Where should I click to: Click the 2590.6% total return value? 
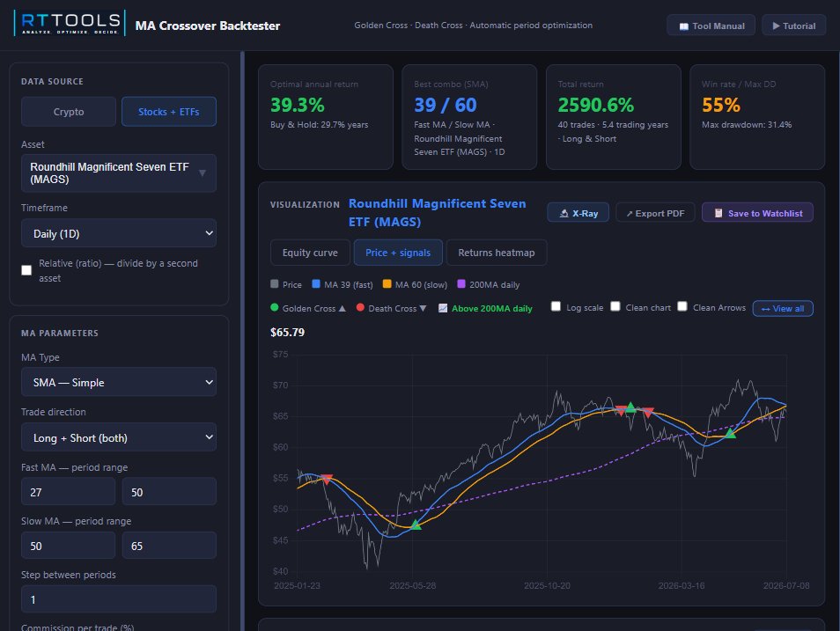click(x=596, y=105)
